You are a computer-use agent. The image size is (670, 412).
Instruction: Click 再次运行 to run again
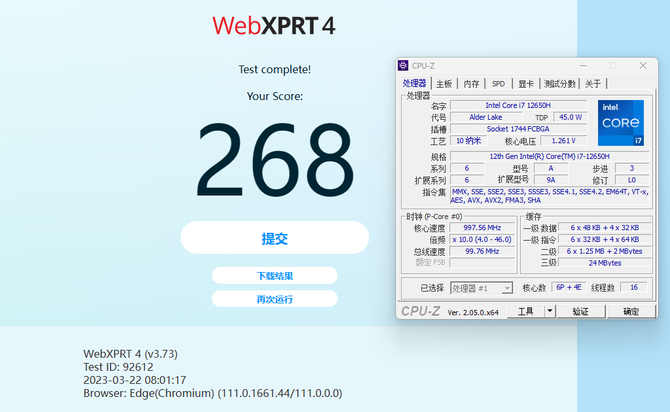[274, 299]
